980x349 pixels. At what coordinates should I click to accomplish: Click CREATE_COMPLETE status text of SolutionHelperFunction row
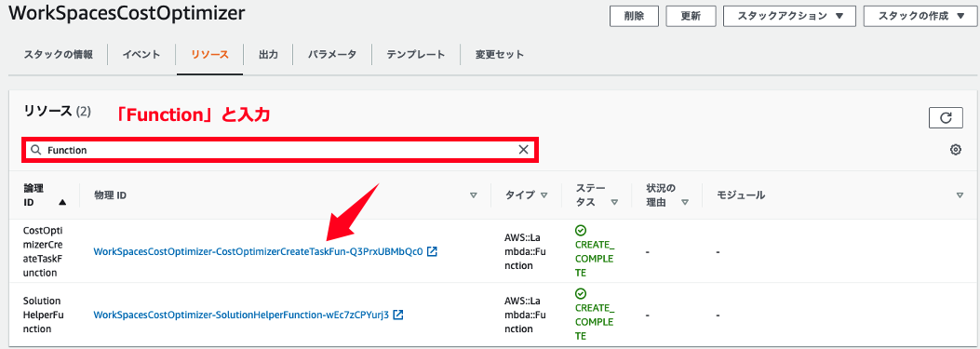(595, 321)
